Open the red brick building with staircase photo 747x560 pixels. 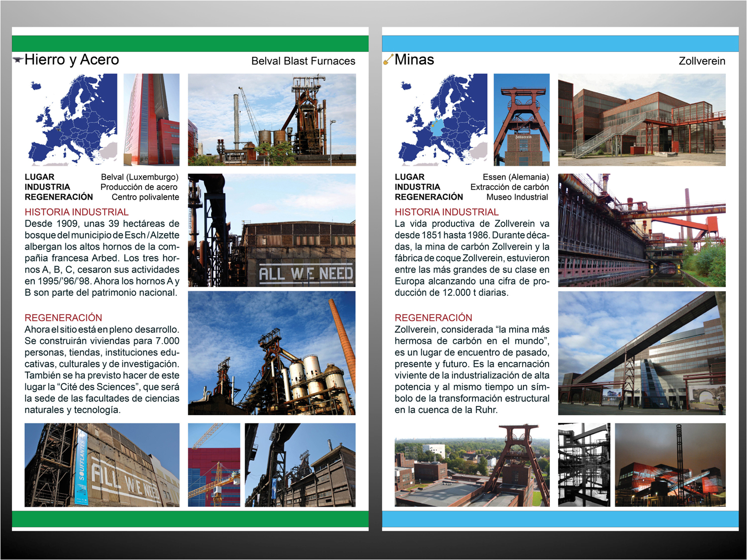tap(642, 120)
